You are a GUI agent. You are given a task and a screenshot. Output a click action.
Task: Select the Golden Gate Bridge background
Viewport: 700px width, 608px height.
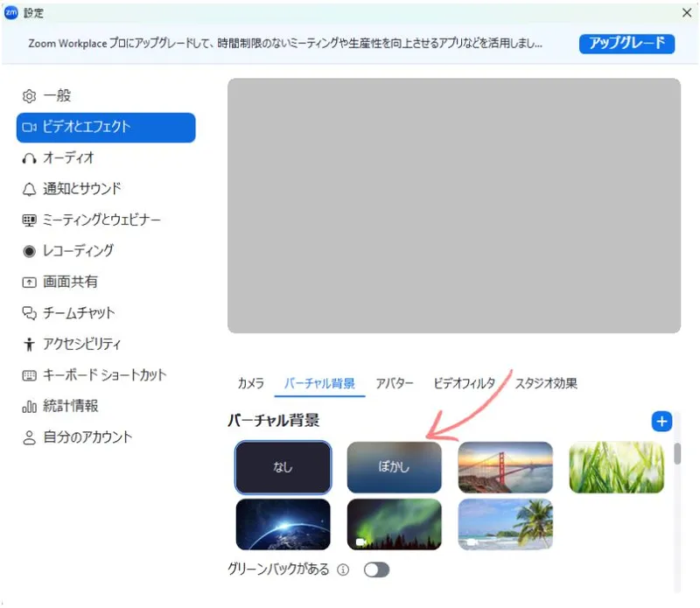(x=505, y=467)
